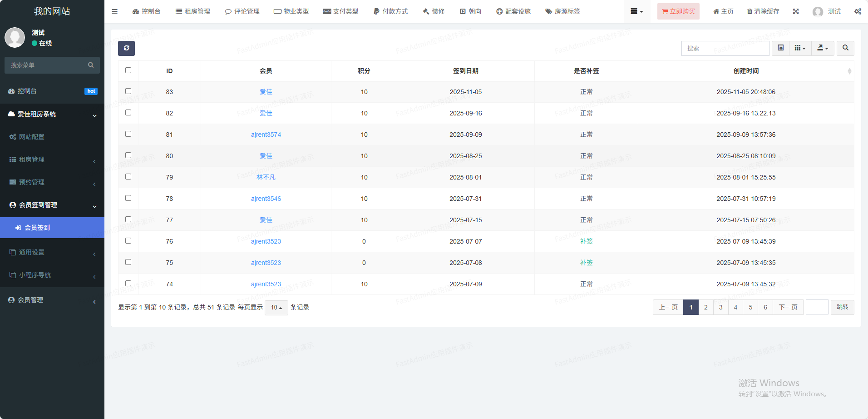This screenshot has width=868, height=419.
Task: Toggle the table card view icon
Action: click(780, 48)
